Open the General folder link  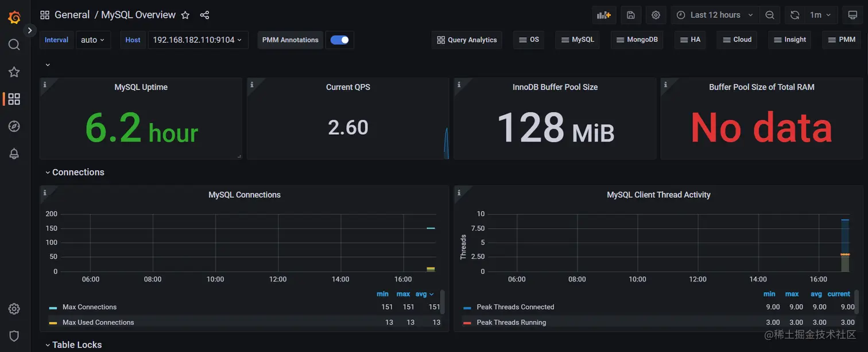[x=72, y=15]
